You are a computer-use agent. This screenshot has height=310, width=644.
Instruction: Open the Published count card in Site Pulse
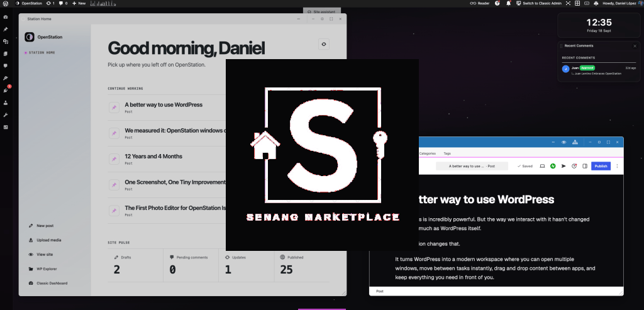point(301,265)
